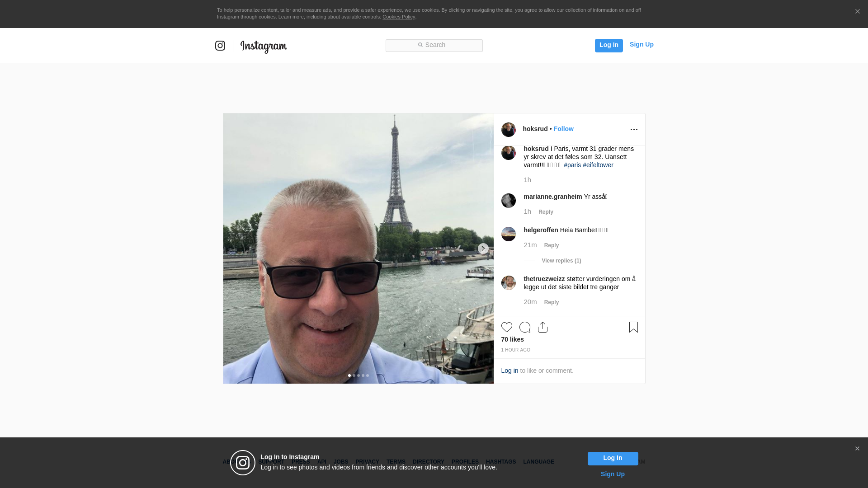Click the header Log In button
Viewport: 868px width, 488px height.
click(609, 45)
